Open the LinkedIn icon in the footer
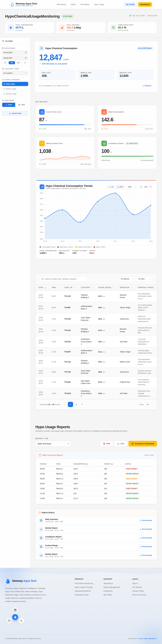Image resolution: width=162 pixels, height=644 pixels. [x=15, y=610]
